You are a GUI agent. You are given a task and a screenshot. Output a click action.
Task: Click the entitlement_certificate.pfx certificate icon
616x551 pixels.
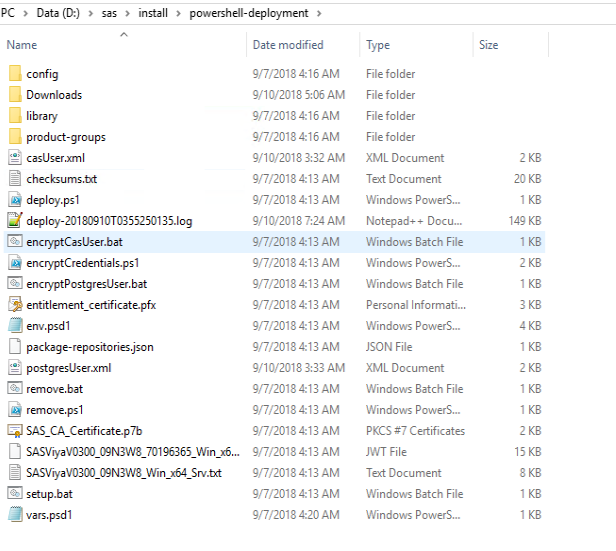[15, 305]
